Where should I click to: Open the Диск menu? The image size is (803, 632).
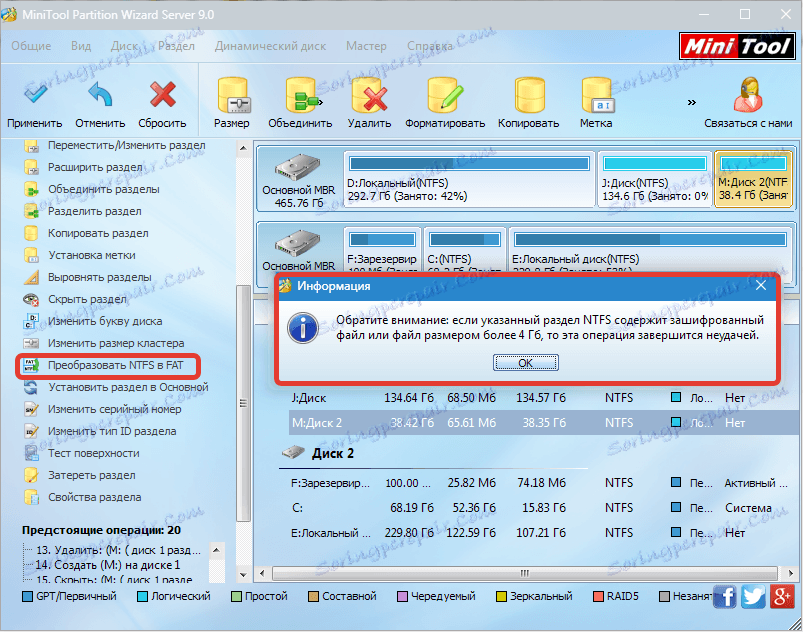point(124,46)
